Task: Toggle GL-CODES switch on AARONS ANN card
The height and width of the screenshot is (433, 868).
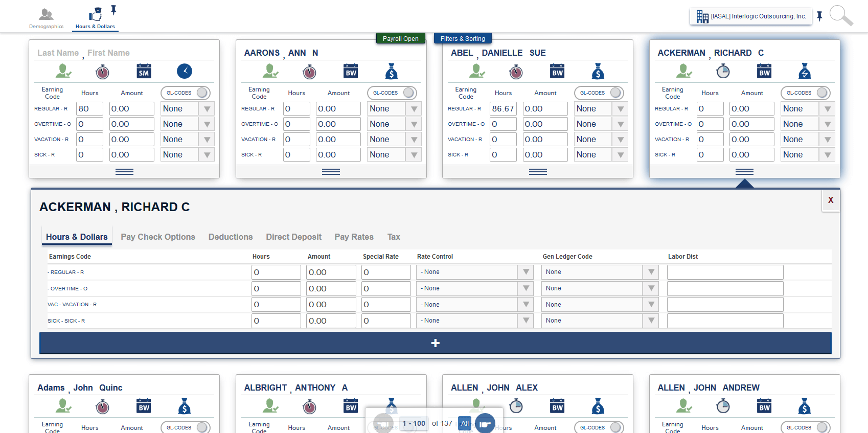Action: coord(392,93)
